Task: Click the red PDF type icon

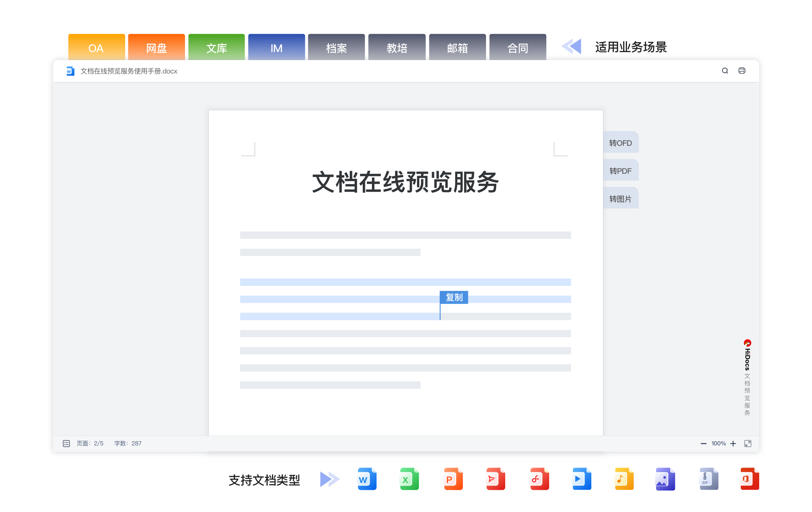Action: pos(495,479)
